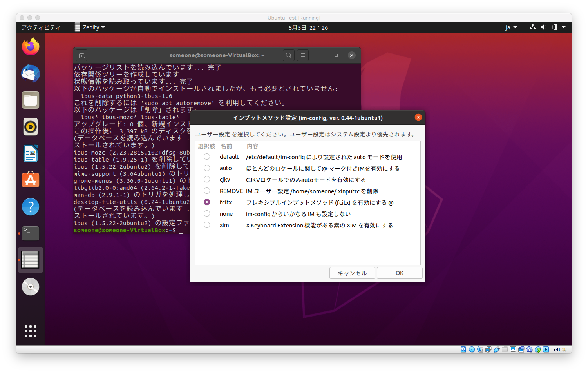The width and height of the screenshot is (588, 373).
Task: Launch Rhythmbox music player from the dock
Action: click(x=31, y=127)
